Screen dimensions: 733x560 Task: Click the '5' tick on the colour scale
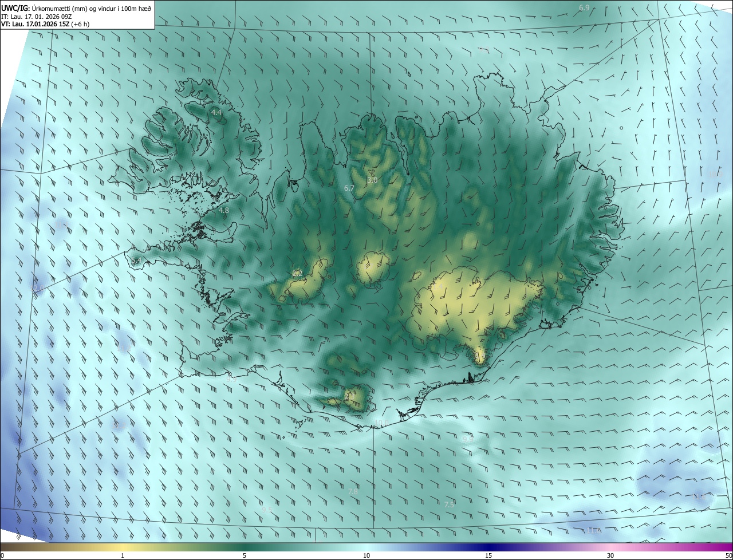pyautogui.click(x=245, y=555)
